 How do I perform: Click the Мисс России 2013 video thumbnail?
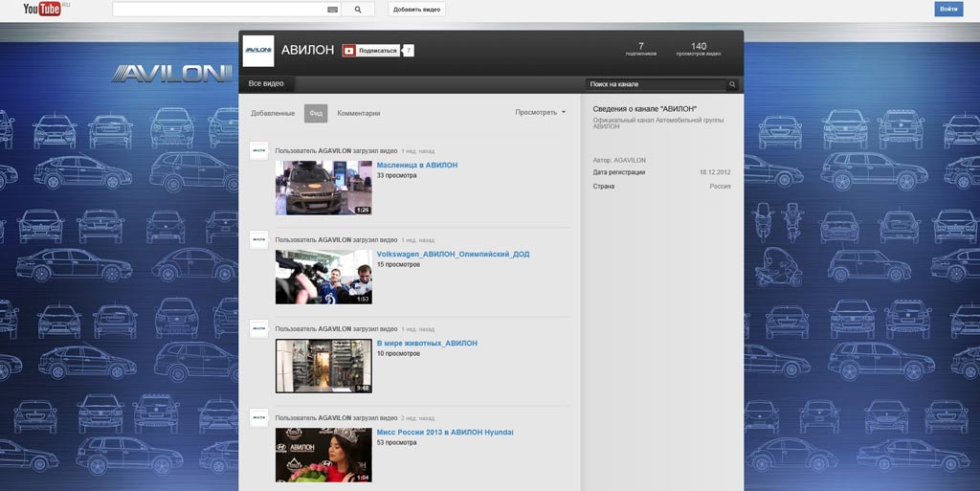(323, 456)
